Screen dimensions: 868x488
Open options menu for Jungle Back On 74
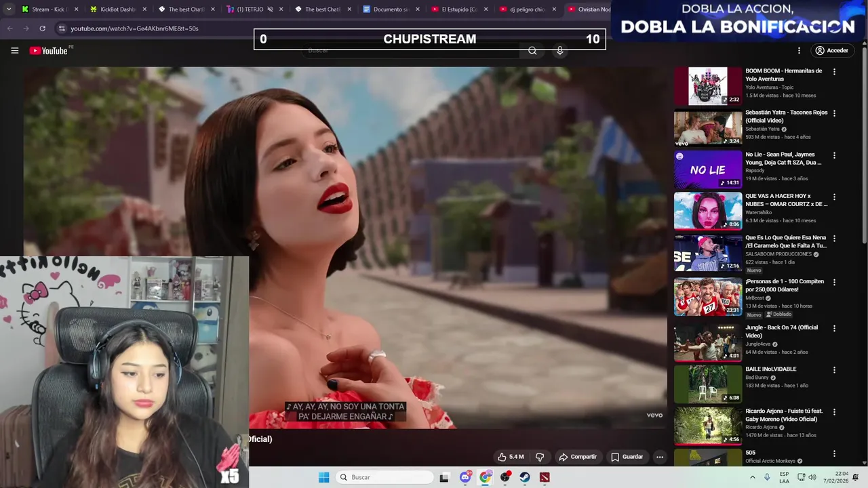coord(834,328)
